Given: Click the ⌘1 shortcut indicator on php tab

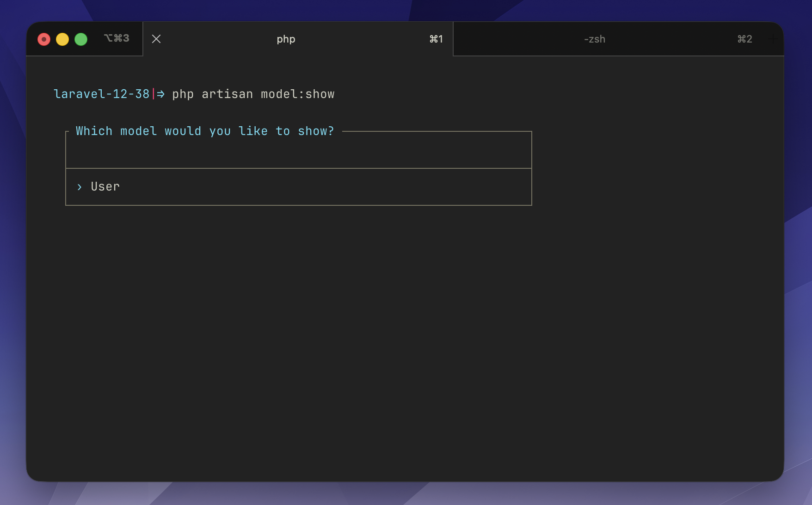Looking at the screenshot, I should (436, 39).
